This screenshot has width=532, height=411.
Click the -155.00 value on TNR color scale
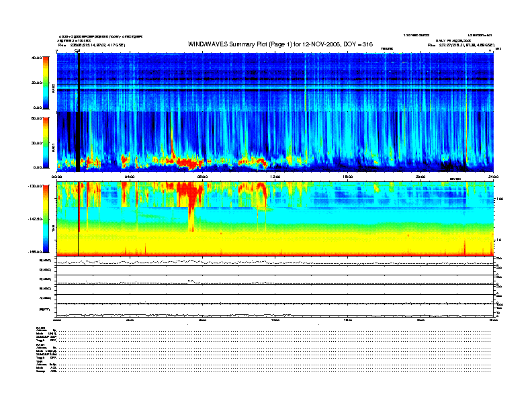click(x=35, y=252)
